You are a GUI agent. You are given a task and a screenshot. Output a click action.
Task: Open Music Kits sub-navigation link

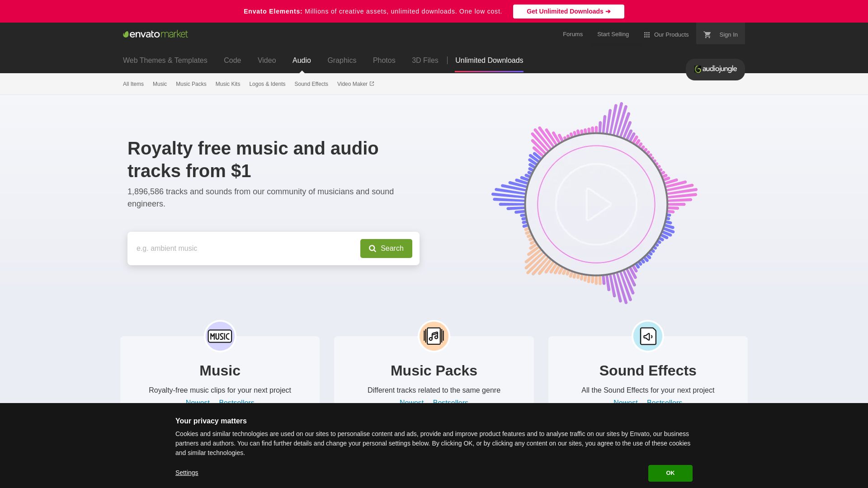(x=228, y=84)
